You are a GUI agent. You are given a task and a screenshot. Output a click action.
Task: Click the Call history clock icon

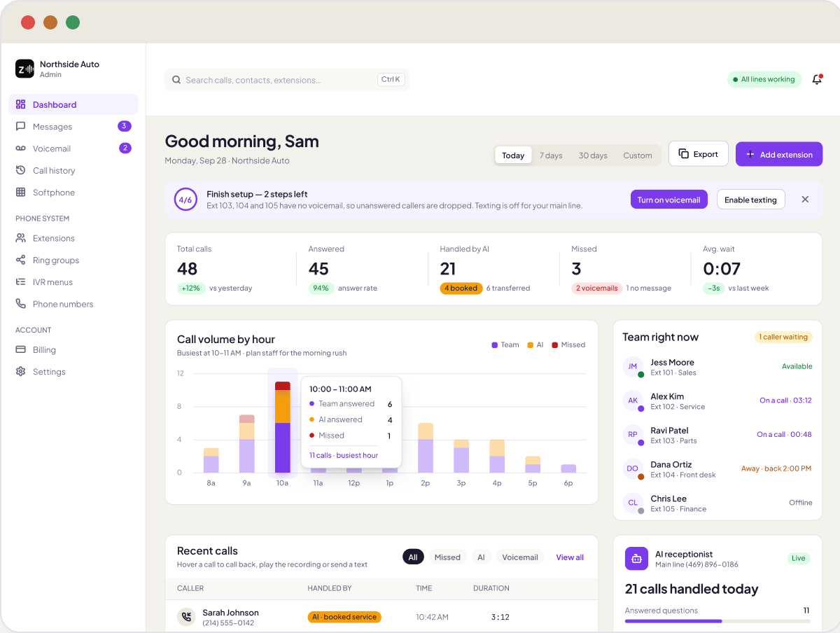pos(20,170)
